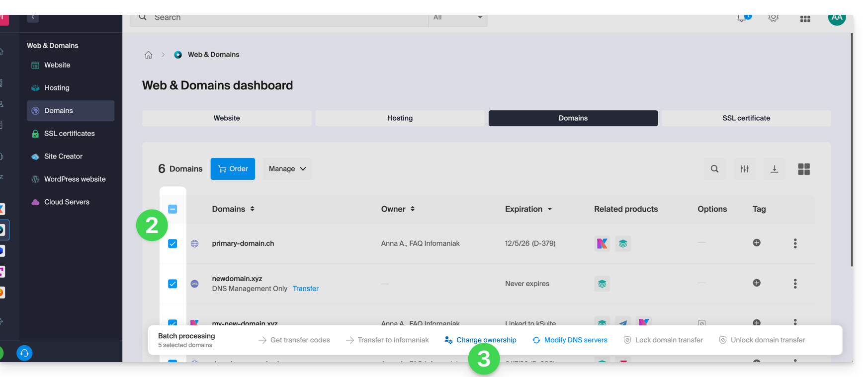The image size is (868, 377).
Task: Switch to grid view layout icon
Action: 803,169
